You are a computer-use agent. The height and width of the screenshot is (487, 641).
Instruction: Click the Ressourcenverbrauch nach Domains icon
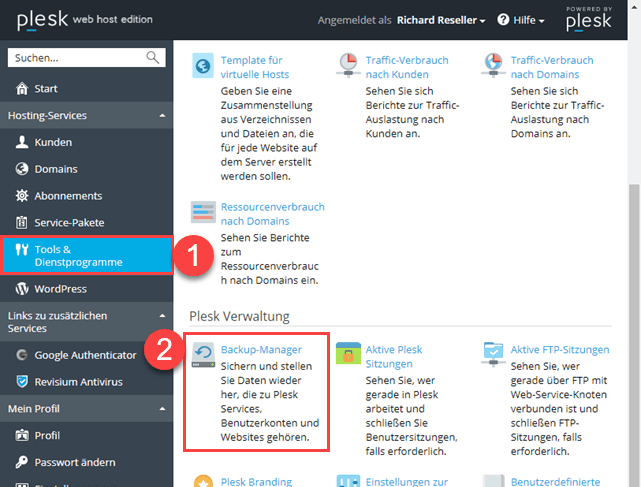click(203, 212)
